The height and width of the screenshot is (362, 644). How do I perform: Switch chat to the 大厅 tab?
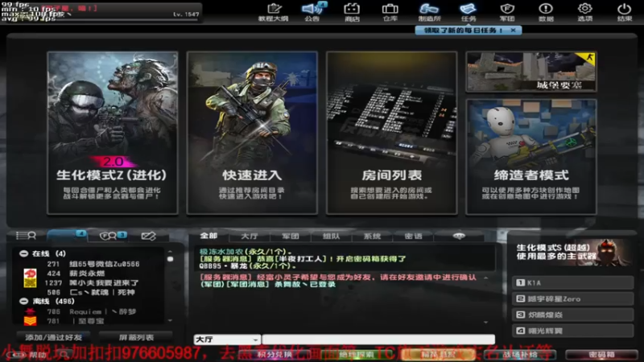point(250,236)
